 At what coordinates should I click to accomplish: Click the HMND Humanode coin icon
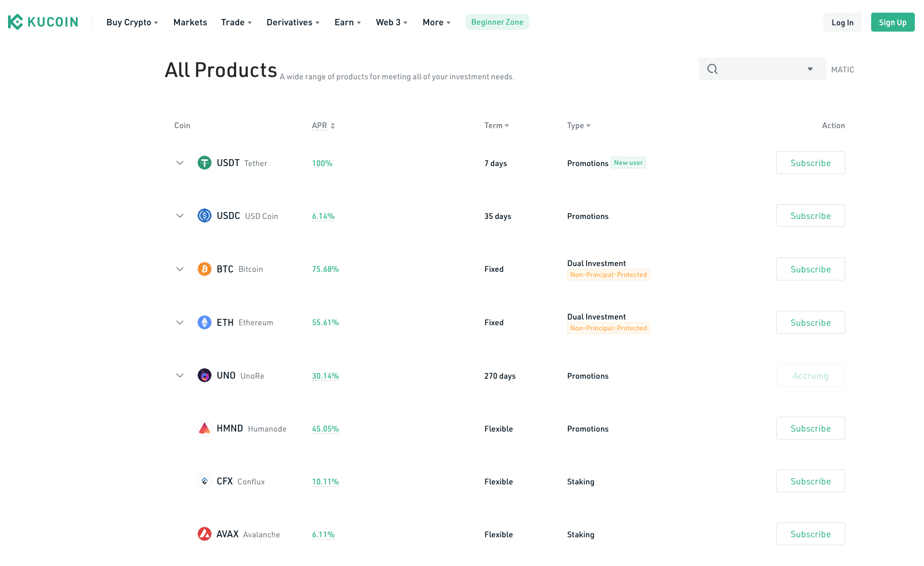205,428
